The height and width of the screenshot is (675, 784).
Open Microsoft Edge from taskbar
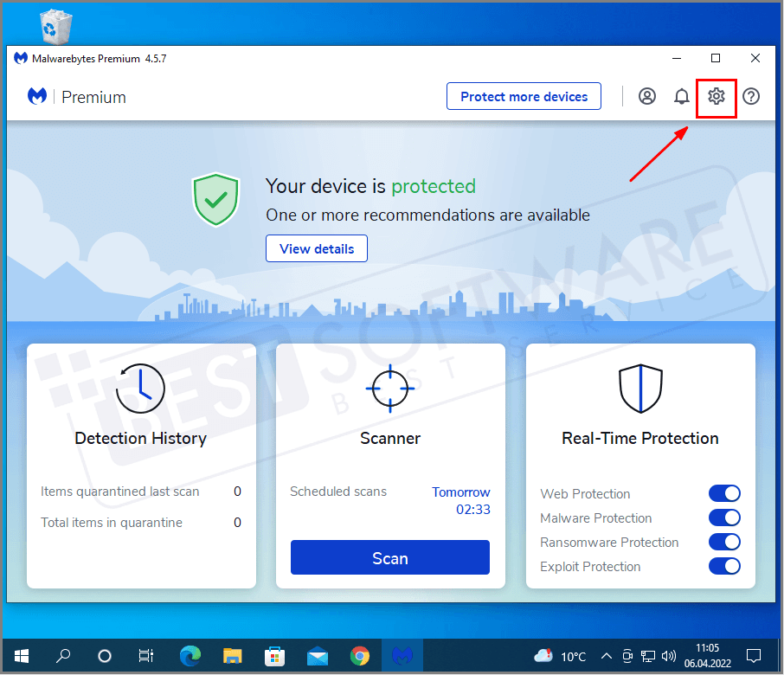190,655
